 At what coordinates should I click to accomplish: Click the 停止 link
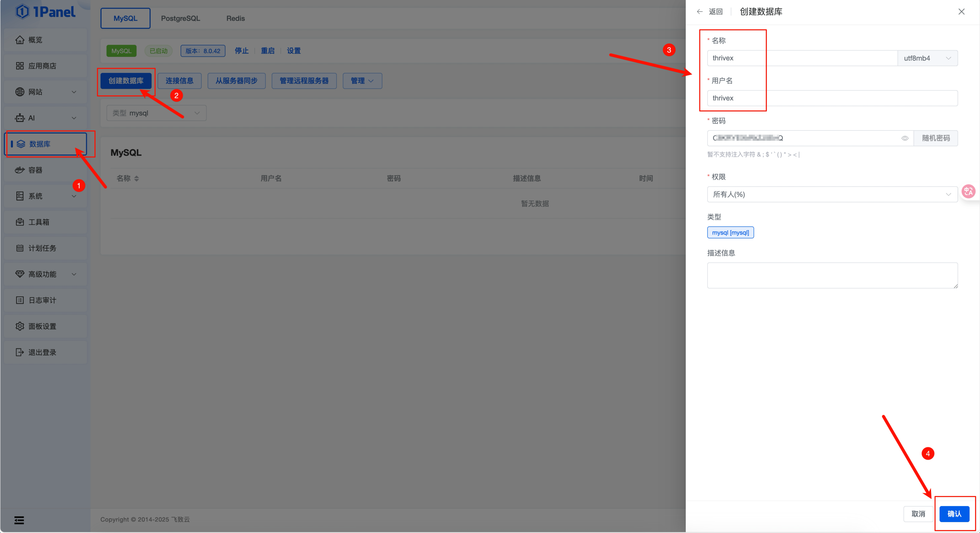pyautogui.click(x=242, y=51)
